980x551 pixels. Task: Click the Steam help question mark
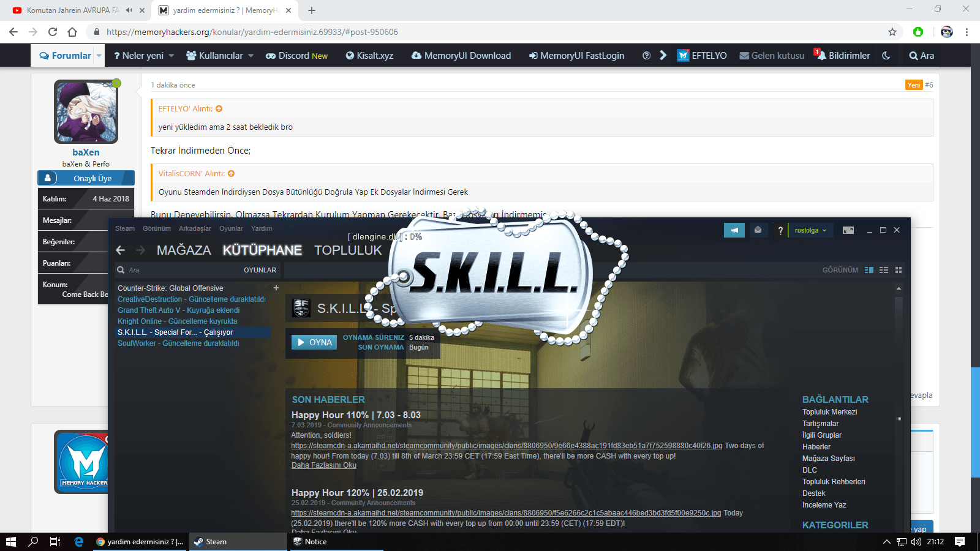(x=780, y=230)
